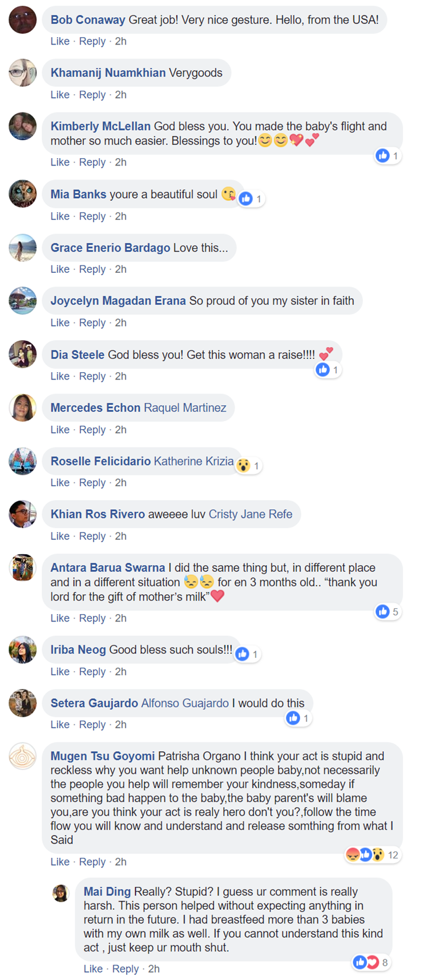
Task: Like Mai Ding's reply
Action: [93, 969]
